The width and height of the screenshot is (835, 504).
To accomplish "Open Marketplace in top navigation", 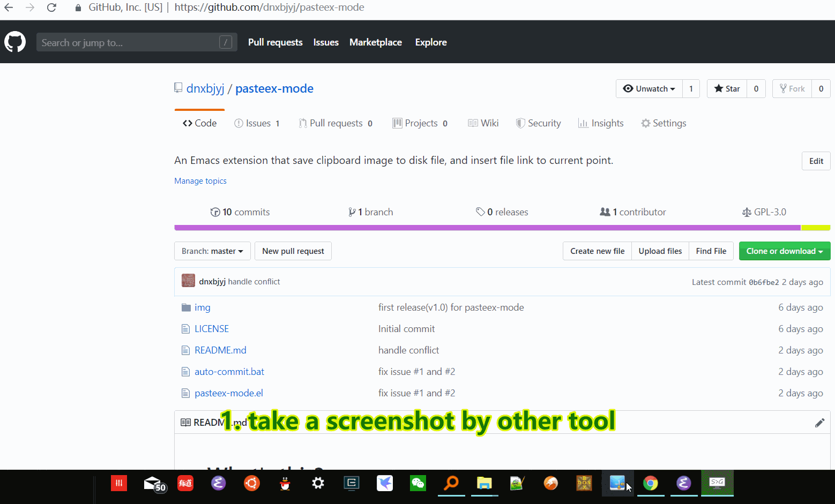I will [376, 42].
